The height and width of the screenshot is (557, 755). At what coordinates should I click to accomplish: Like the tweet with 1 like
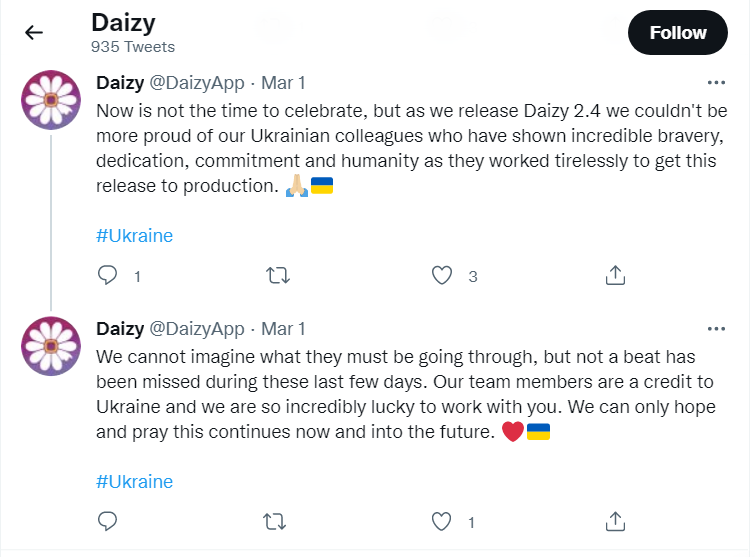(x=442, y=521)
